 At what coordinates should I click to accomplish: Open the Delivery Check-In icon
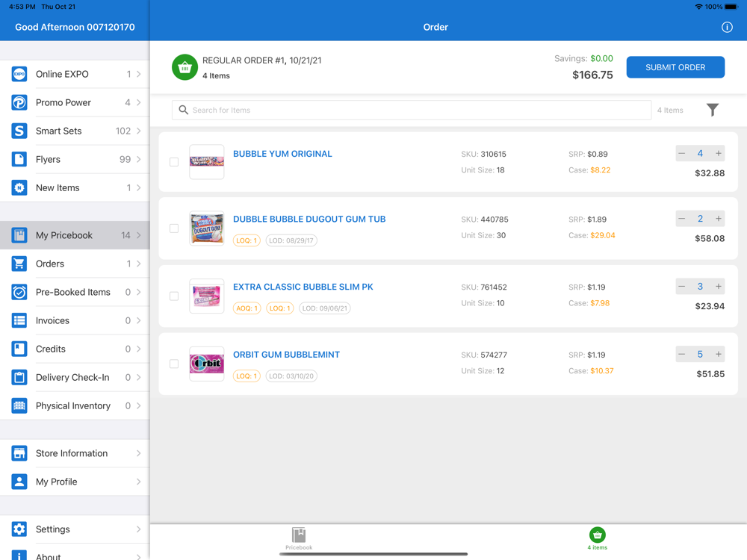[x=19, y=377]
